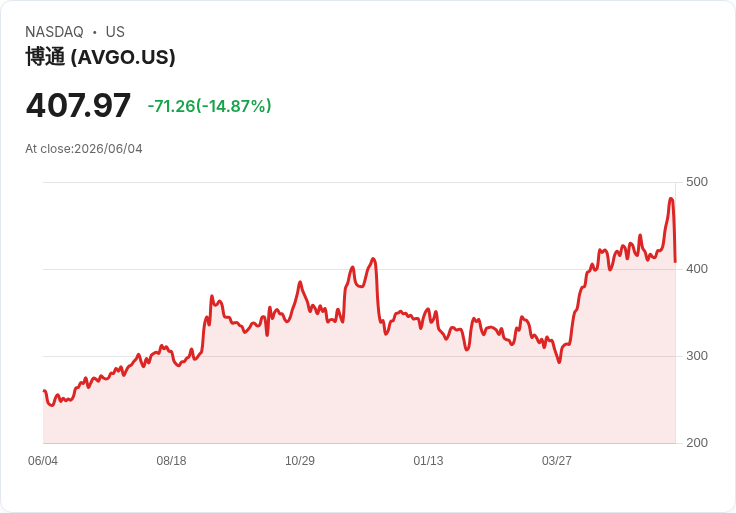The width and height of the screenshot is (736, 513).
Task: Click the 01/13 date axis label
Action: pos(428,460)
